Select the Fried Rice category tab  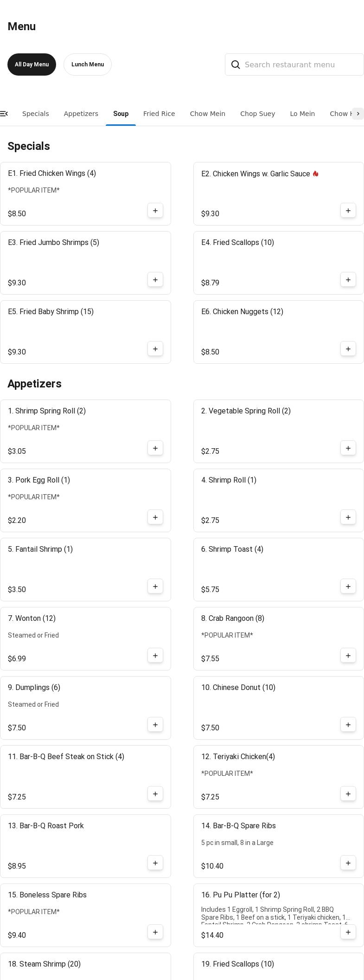[x=159, y=114]
